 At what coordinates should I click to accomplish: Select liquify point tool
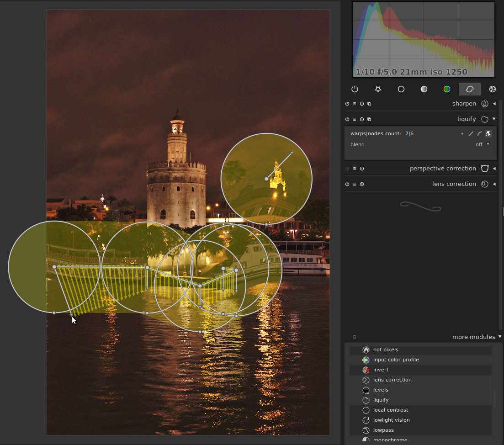[x=462, y=134]
